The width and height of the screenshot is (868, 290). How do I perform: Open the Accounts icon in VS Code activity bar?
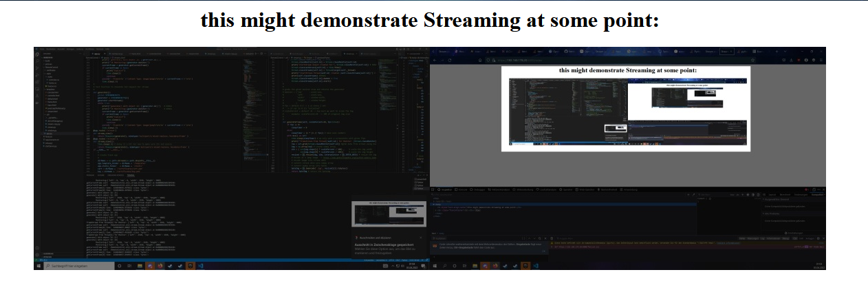coord(37,248)
